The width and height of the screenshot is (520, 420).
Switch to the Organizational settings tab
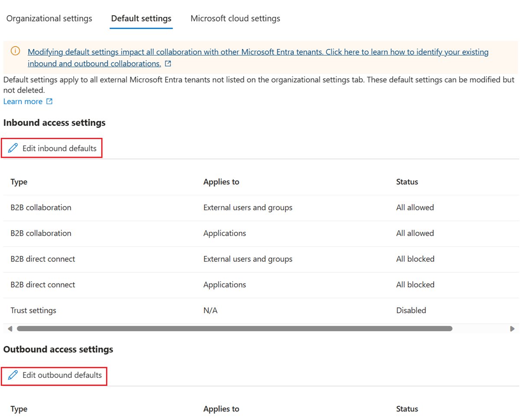(49, 18)
